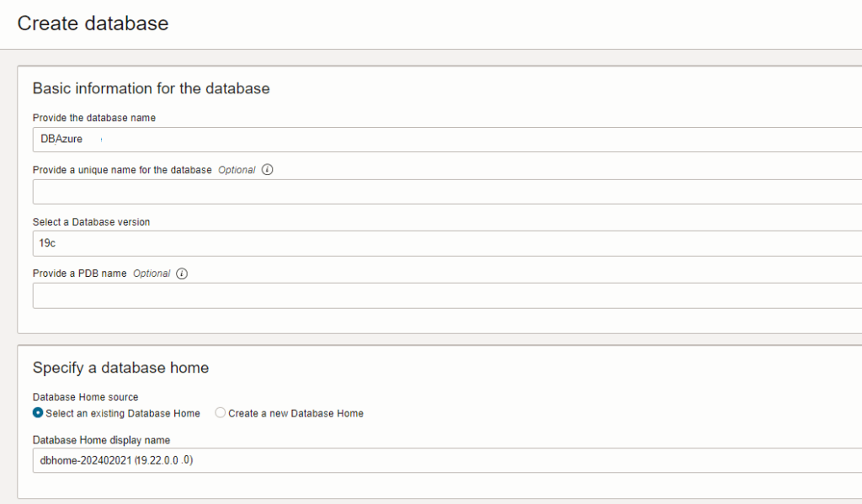Click the Provide a unique name label text
Screen dimensions: 862x504
122,170
